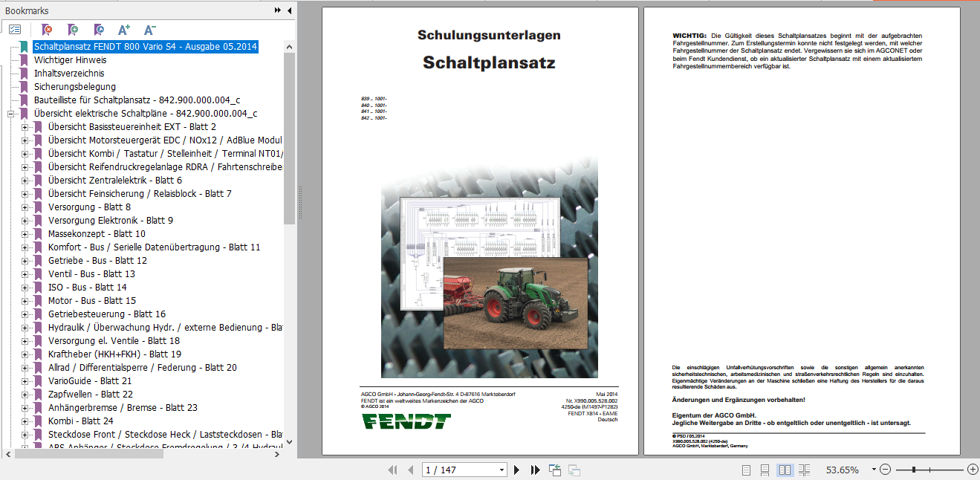Viewport: 980px width, 480px height.
Task: Expand Übersicht Zentralelektrik - Blatt 6 node
Action: pos(25,181)
